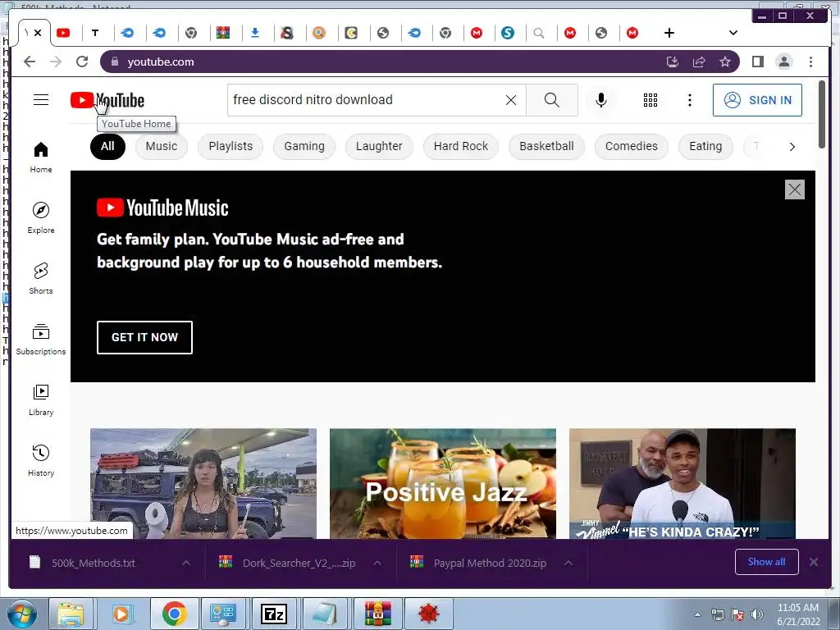This screenshot has height=630, width=840.
Task: Open Shorts in the sidebar
Action: (41, 279)
